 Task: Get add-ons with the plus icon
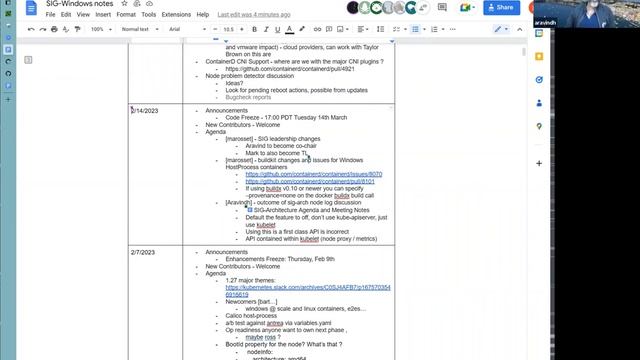click(539, 163)
